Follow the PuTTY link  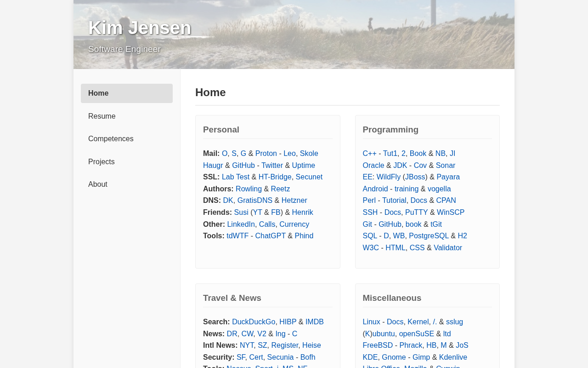(417, 213)
